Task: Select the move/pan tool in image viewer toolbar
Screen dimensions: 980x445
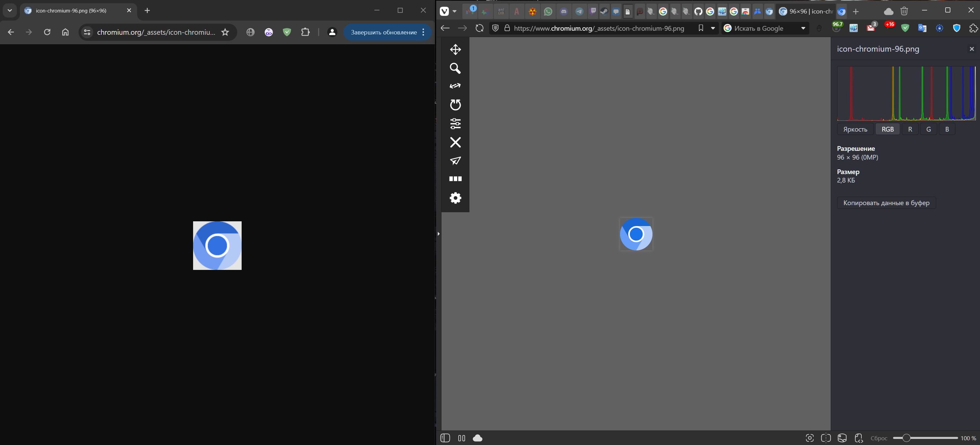Action: tap(455, 50)
